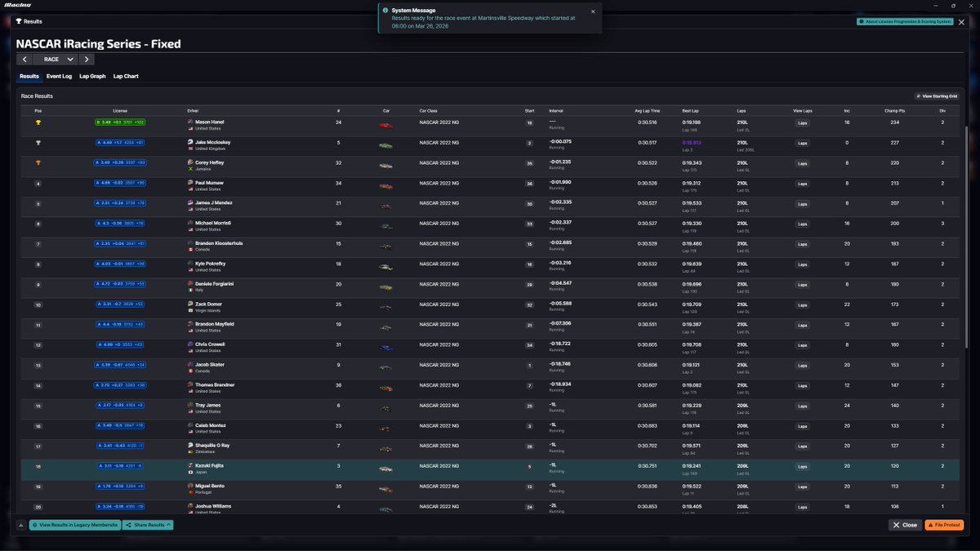Go to the previous session with the left arrow
This screenshot has height=551, width=980.
click(x=24, y=60)
